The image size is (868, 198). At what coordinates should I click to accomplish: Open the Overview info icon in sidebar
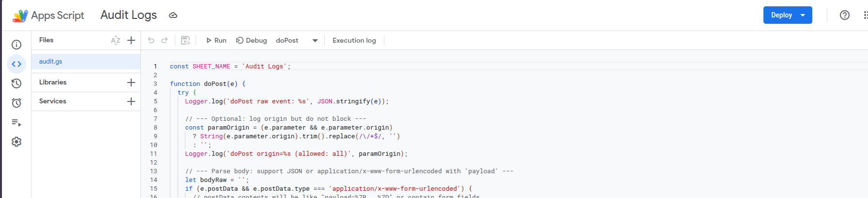click(x=16, y=45)
